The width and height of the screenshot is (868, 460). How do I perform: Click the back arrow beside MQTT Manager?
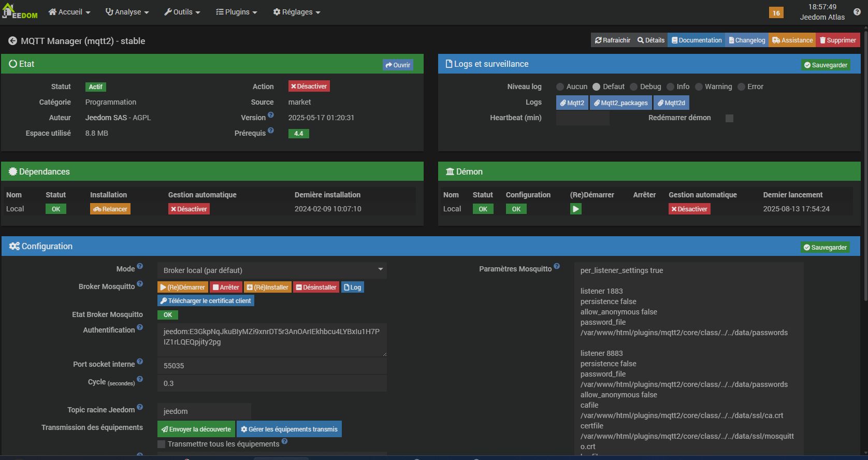click(12, 41)
